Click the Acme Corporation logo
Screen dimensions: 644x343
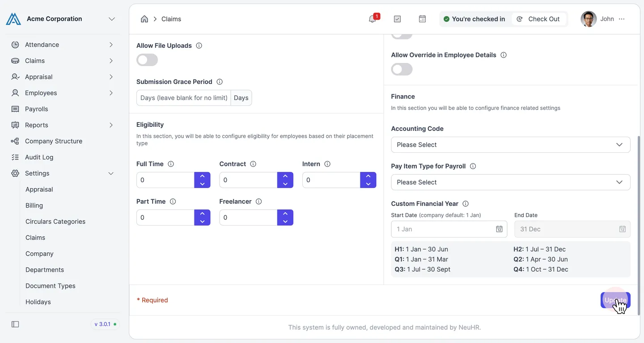(13, 19)
